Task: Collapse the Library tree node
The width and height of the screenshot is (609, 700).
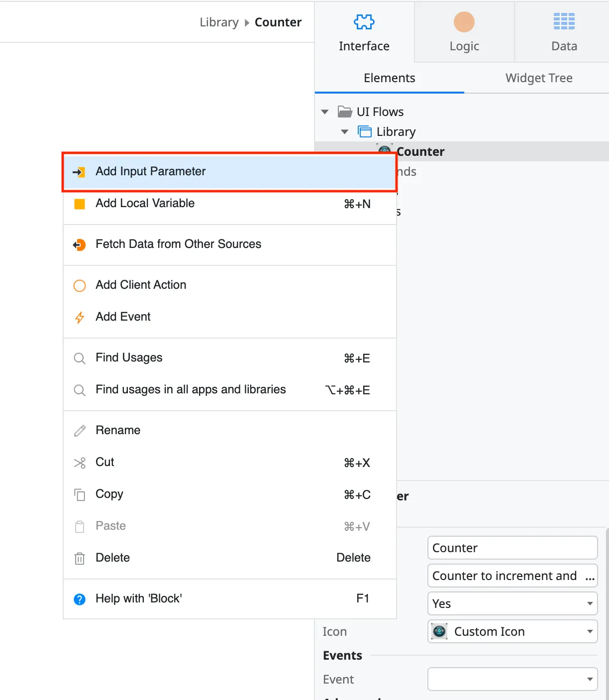Action: tap(345, 131)
